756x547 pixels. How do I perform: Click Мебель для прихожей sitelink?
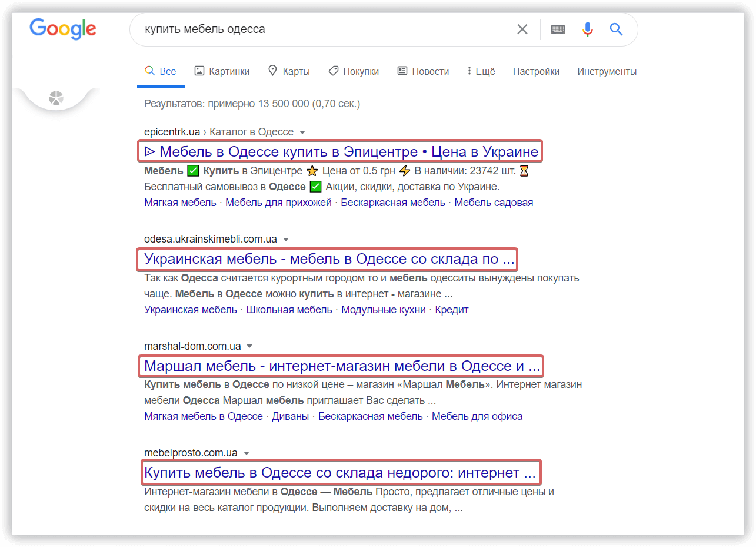(278, 203)
